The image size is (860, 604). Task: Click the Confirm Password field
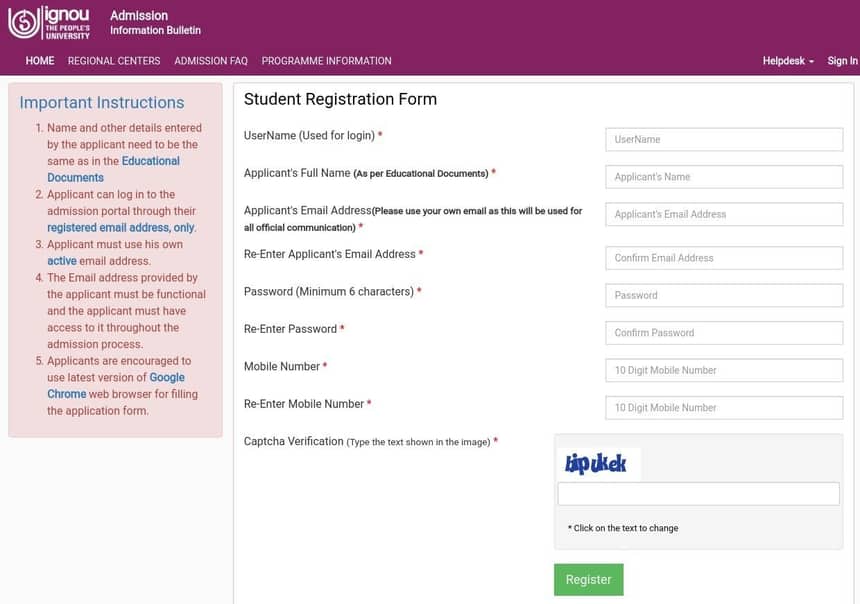pyautogui.click(x=724, y=333)
